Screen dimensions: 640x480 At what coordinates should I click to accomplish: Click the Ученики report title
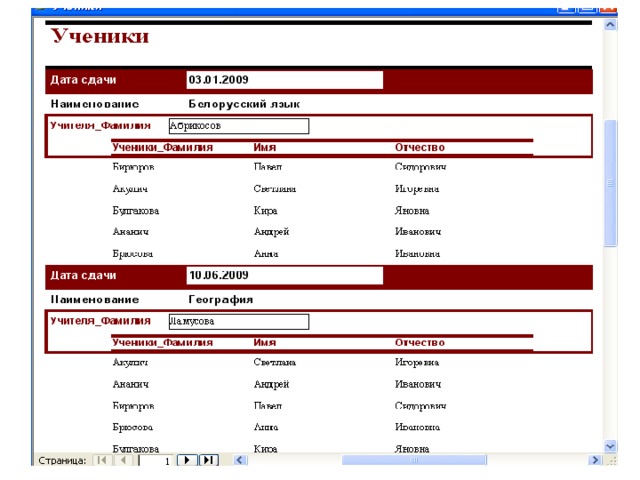(x=100, y=36)
